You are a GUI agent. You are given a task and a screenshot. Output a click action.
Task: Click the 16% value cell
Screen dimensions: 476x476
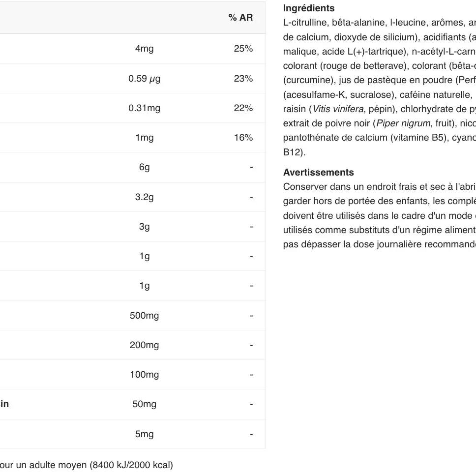click(x=243, y=138)
